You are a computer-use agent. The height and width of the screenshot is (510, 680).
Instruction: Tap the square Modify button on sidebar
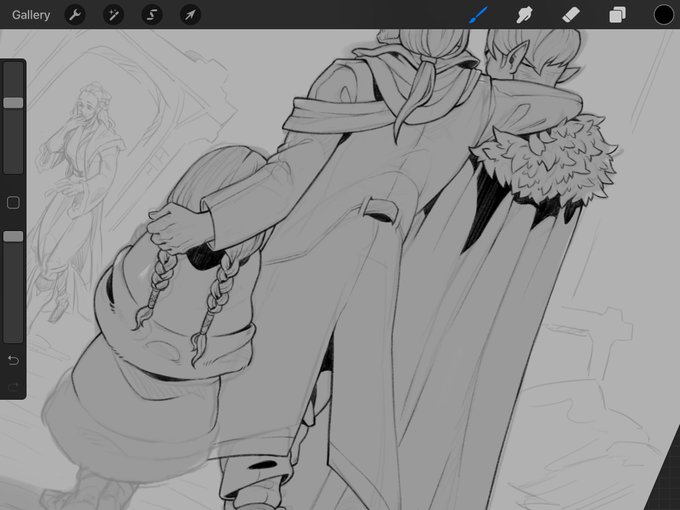pos(13,203)
